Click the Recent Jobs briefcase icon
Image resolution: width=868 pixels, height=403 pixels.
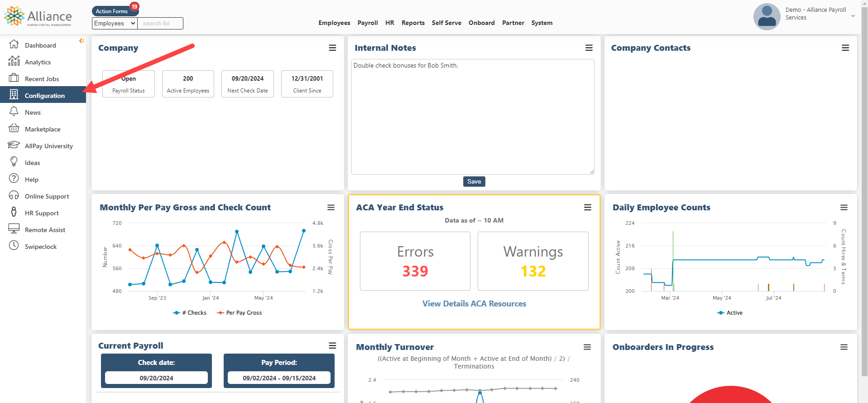[x=14, y=78]
